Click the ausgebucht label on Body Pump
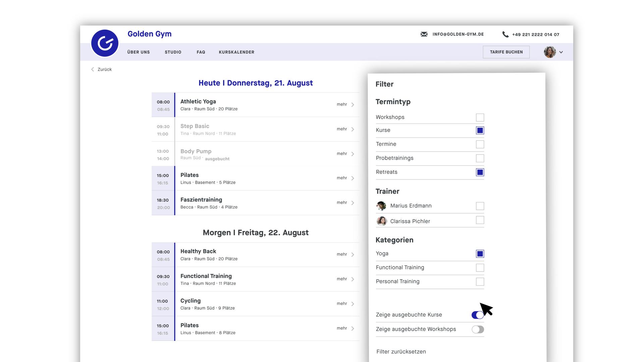This screenshot has height=362, width=644. 217,159
